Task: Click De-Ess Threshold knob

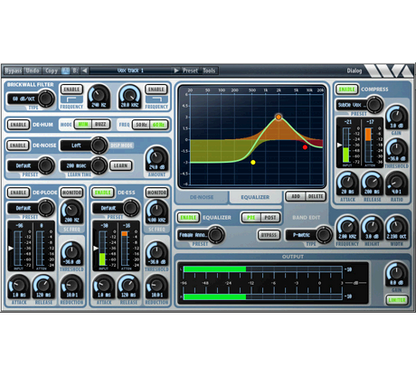Action: [x=157, y=253]
